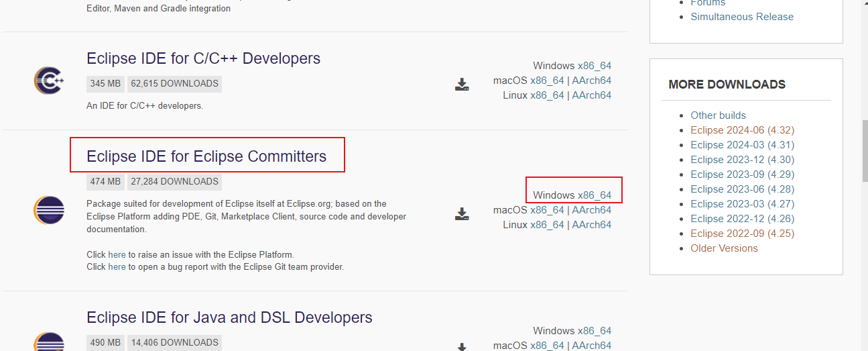Image resolution: width=868 pixels, height=351 pixels.
Task: Click download icon for Eclipse Committers package
Action: [462, 214]
